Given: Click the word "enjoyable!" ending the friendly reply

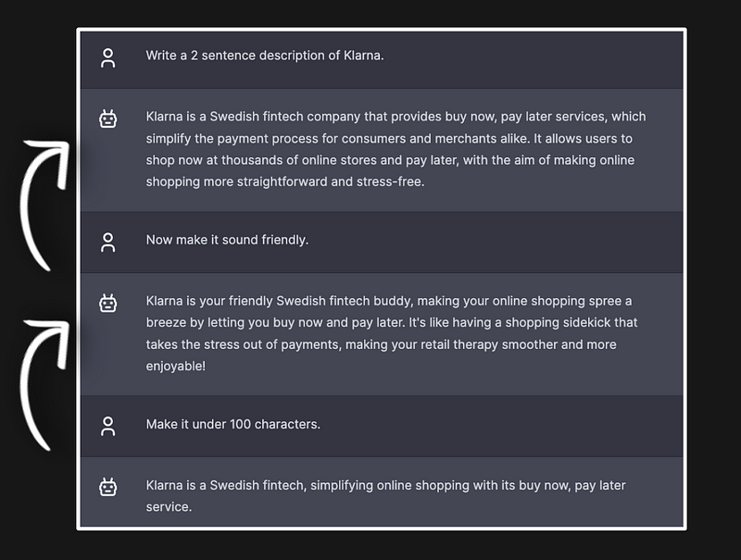Looking at the screenshot, I should [x=175, y=367].
